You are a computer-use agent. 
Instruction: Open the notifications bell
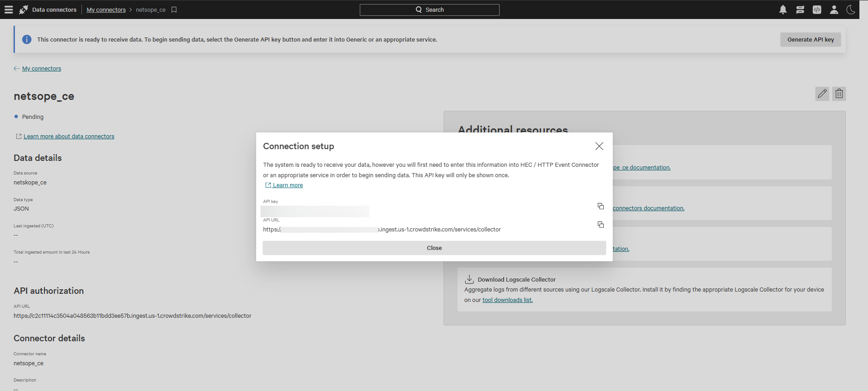point(783,9)
